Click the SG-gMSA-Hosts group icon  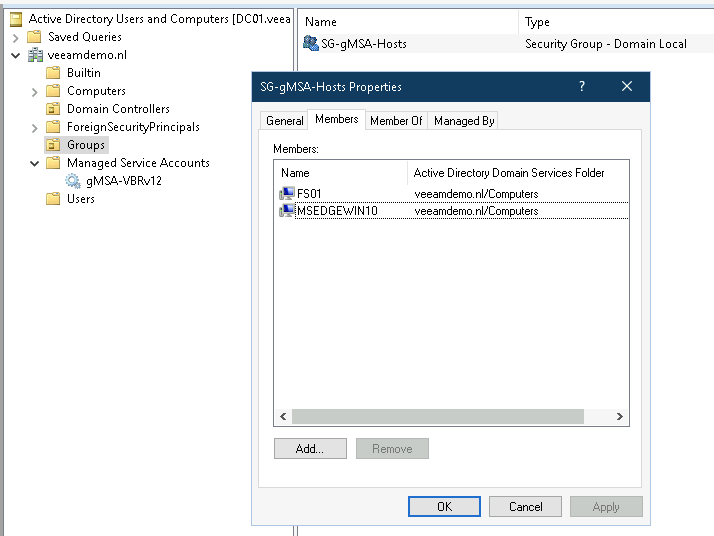coord(311,43)
